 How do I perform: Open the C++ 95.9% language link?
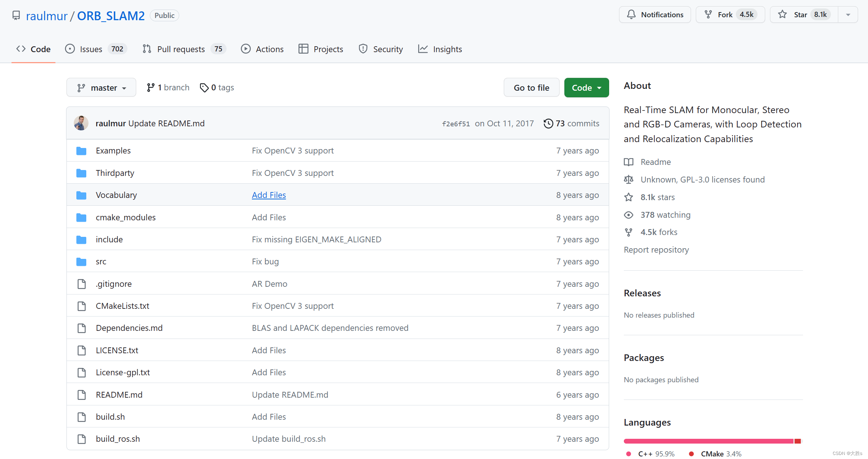(x=651, y=454)
